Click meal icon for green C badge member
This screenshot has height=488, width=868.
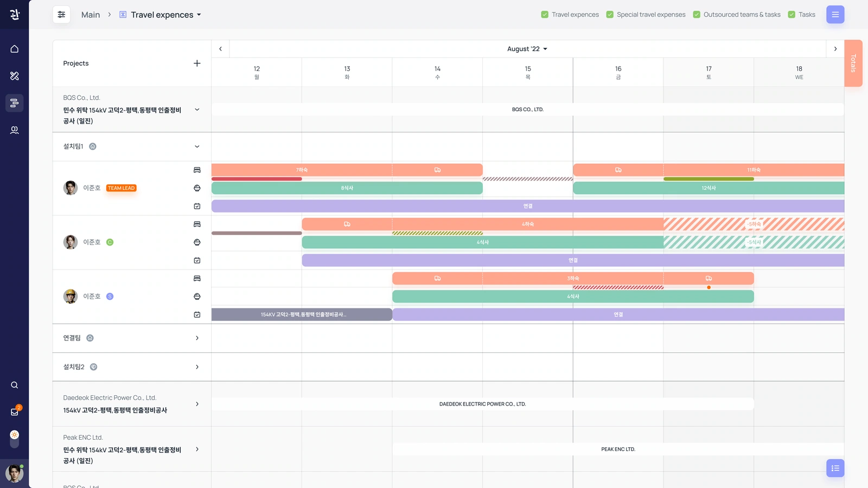pos(197,242)
